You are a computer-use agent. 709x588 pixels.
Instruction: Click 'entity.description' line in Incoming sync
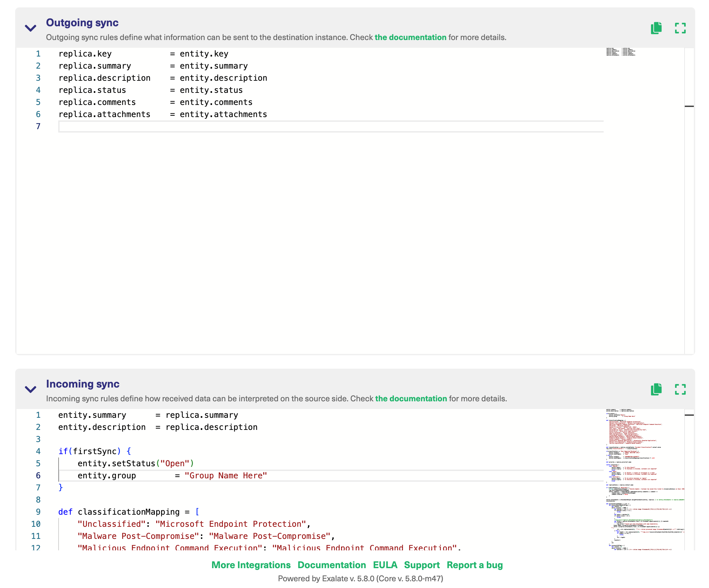pyautogui.click(x=158, y=428)
